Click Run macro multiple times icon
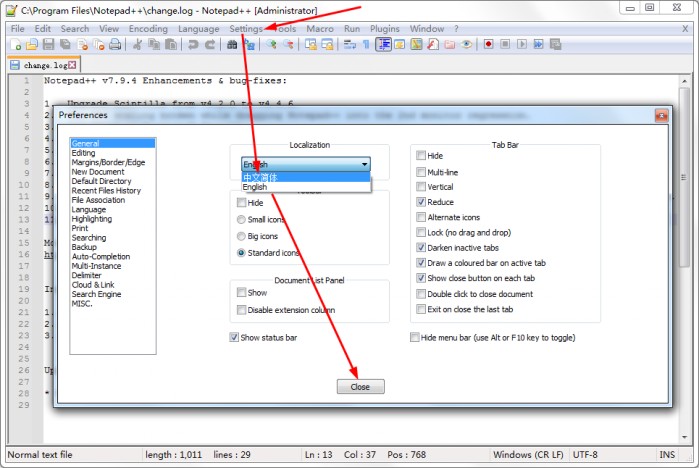The height and width of the screenshot is (468, 699). click(539, 45)
